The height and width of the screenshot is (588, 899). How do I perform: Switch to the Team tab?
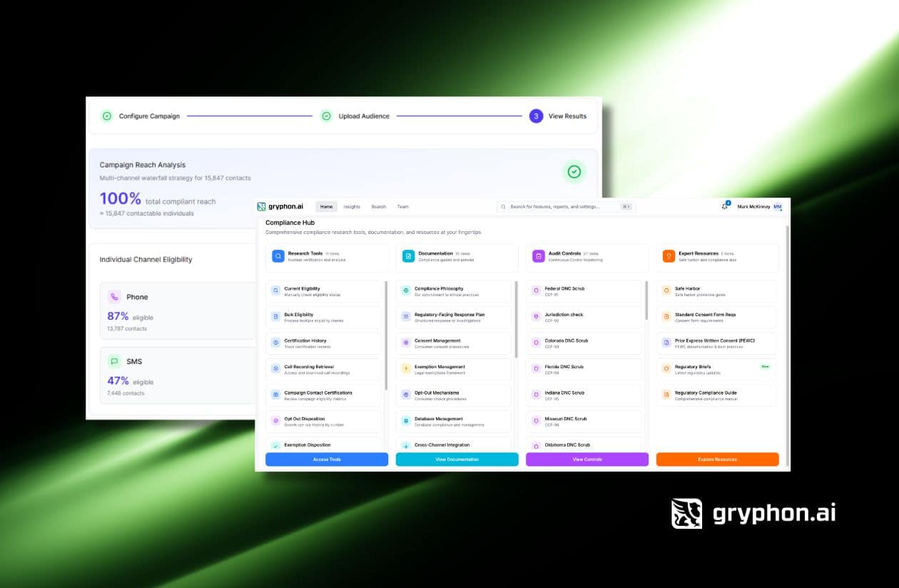click(402, 207)
